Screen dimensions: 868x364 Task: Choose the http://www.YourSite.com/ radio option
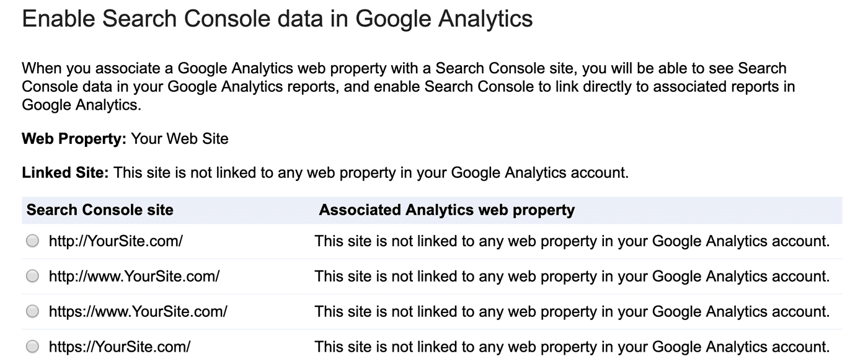[32, 277]
